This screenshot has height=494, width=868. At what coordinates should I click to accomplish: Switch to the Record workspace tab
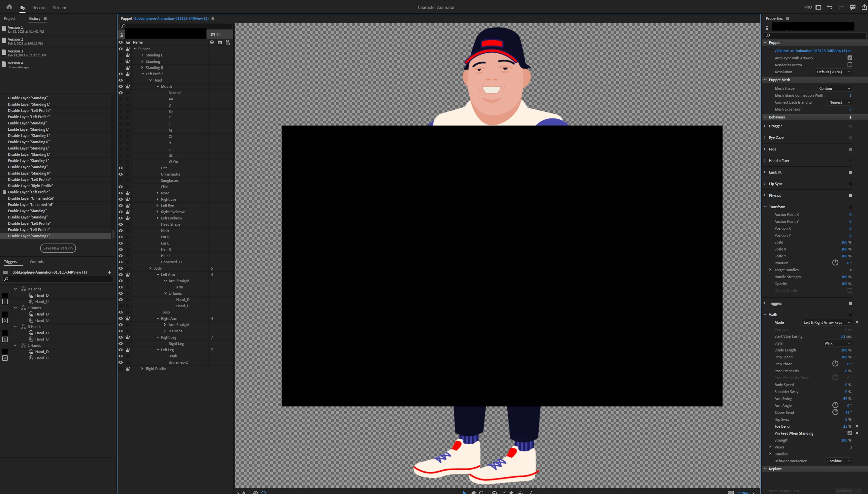pyautogui.click(x=39, y=8)
